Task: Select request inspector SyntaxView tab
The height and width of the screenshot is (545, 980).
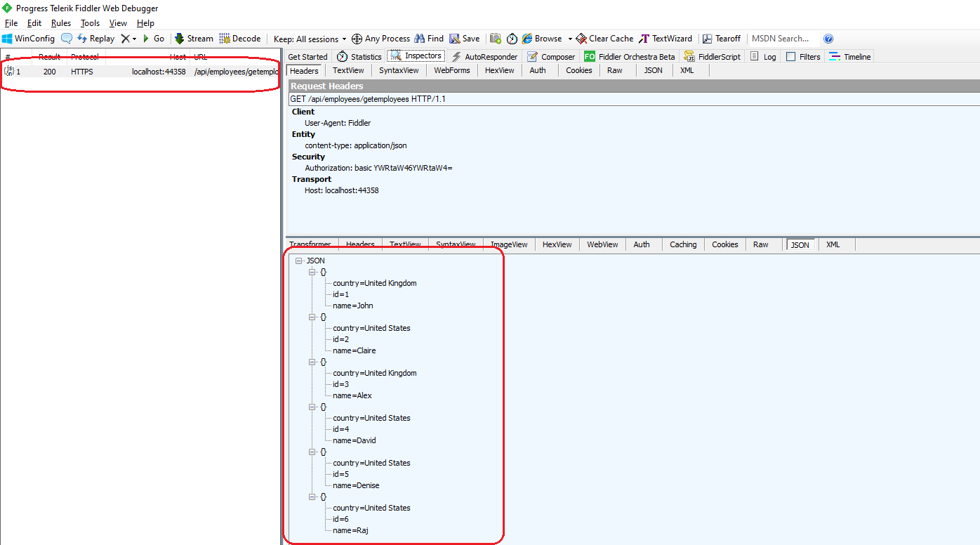Action: point(399,70)
